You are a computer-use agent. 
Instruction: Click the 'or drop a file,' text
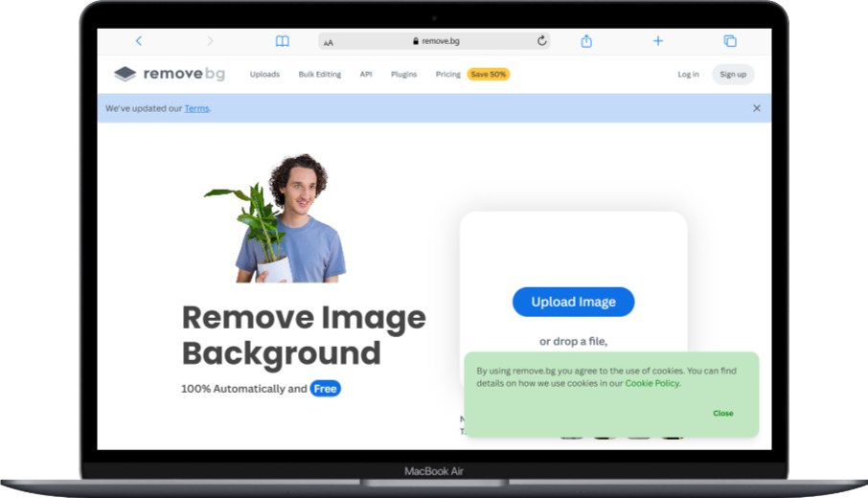574,341
